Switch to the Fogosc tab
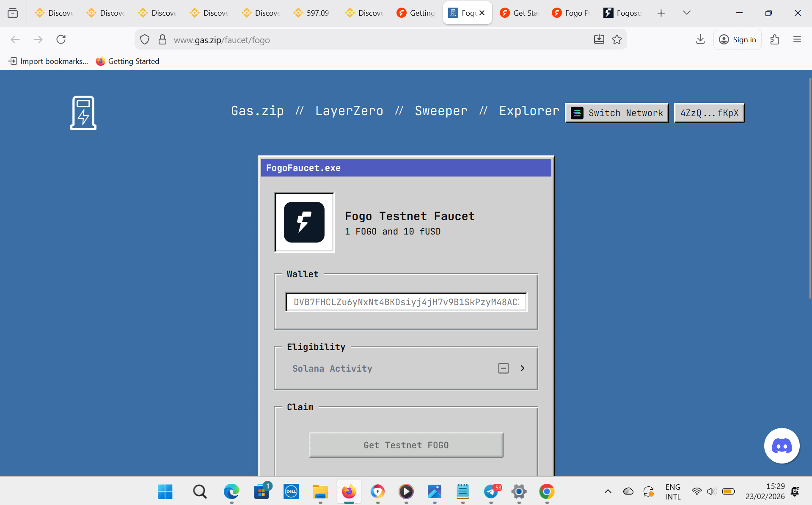The width and height of the screenshot is (812, 505). click(x=622, y=13)
